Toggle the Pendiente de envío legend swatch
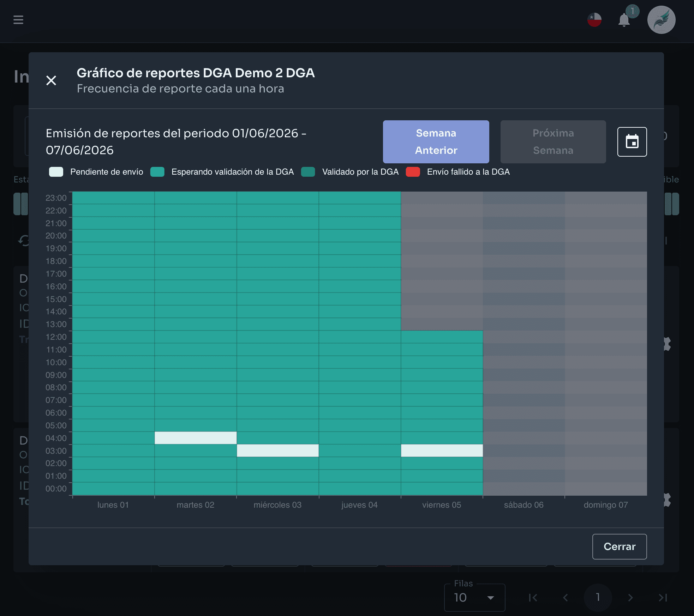Viewport: 694px width, 616px height. [56, 172]
